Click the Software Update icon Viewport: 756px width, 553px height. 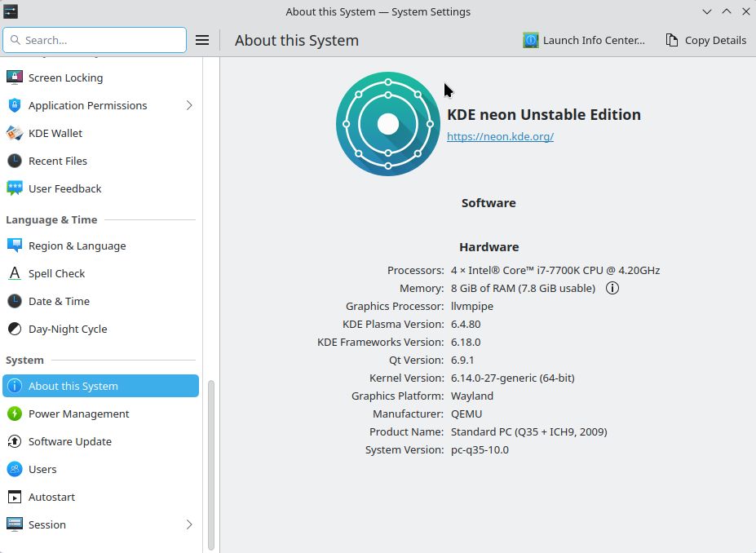coord(15,441)
